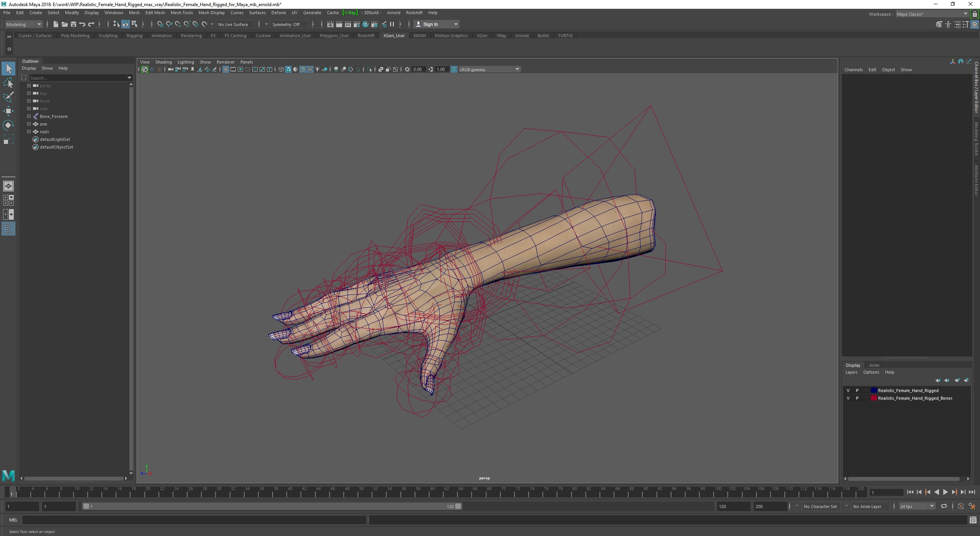Move selected layer up in list

pyautogui.click(x=938, y=380)
